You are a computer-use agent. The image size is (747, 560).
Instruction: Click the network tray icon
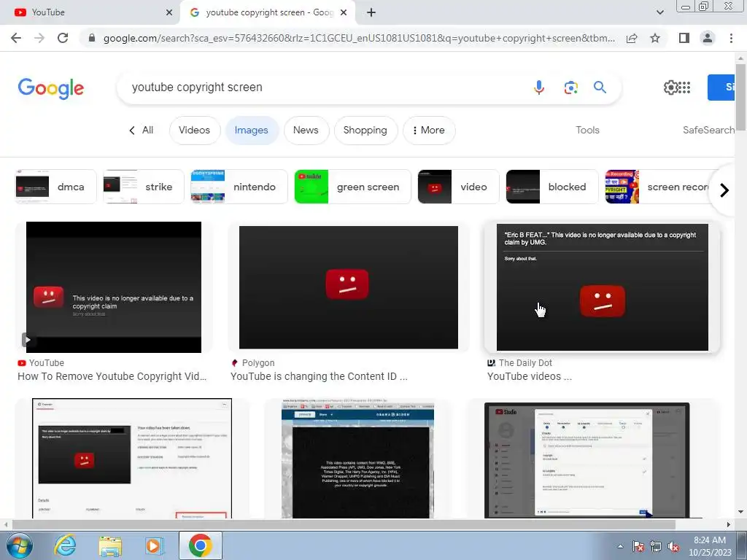coord(656,547)
